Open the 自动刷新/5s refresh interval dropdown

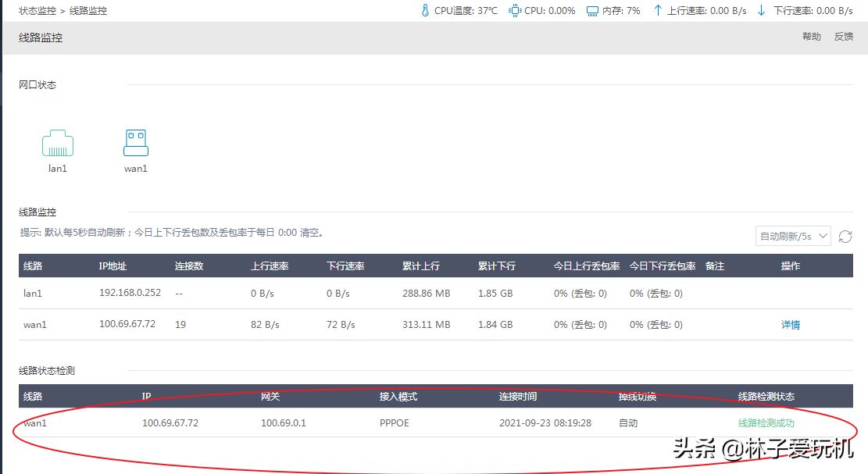click(793, 237)
